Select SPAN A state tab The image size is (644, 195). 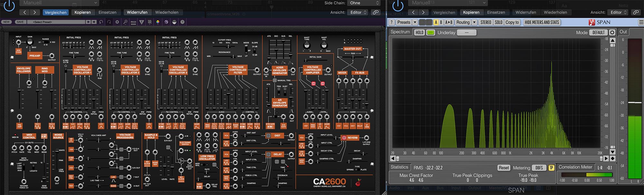436,22
